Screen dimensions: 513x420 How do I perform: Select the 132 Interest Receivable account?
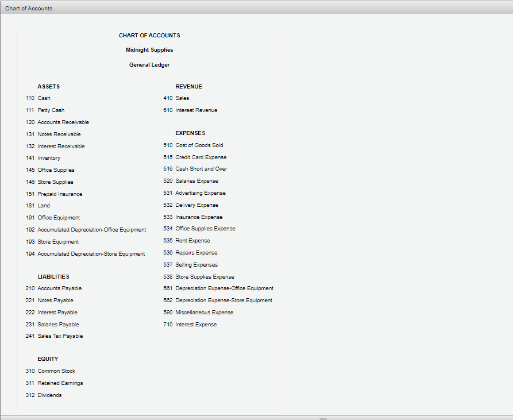pyautogui.click(x=55, y=146)
